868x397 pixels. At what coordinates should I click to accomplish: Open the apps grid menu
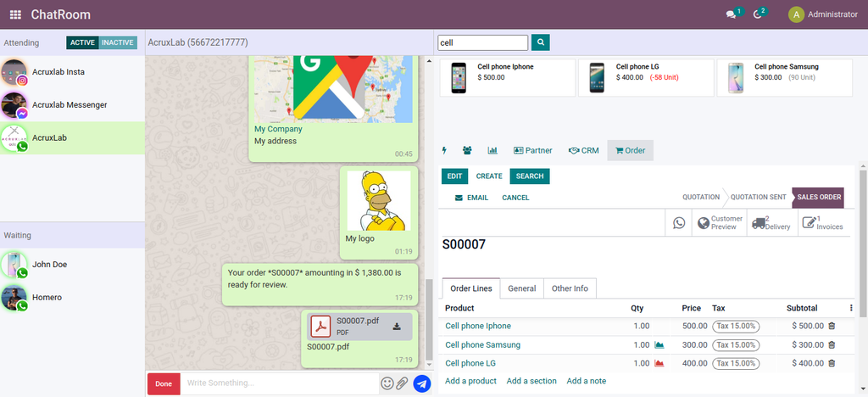(15, 15)
